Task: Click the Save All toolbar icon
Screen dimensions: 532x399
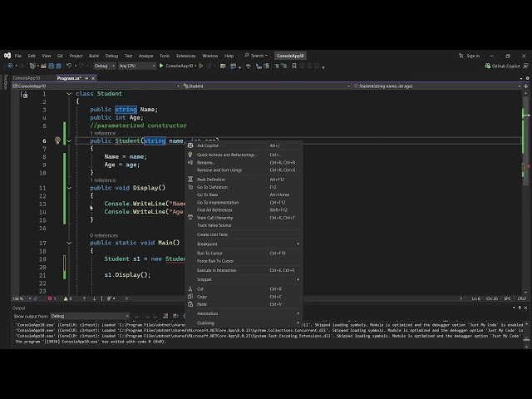Action: point(59,66)
